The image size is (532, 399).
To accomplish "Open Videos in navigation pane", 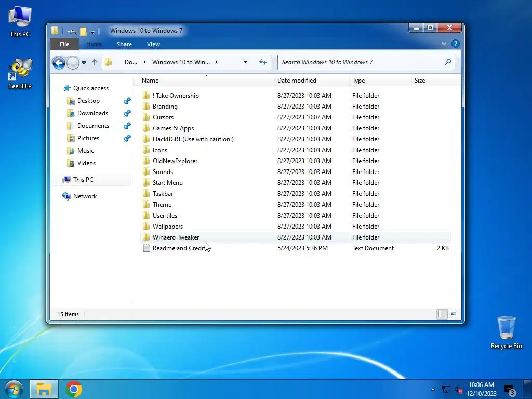I will tap(86, 163).
